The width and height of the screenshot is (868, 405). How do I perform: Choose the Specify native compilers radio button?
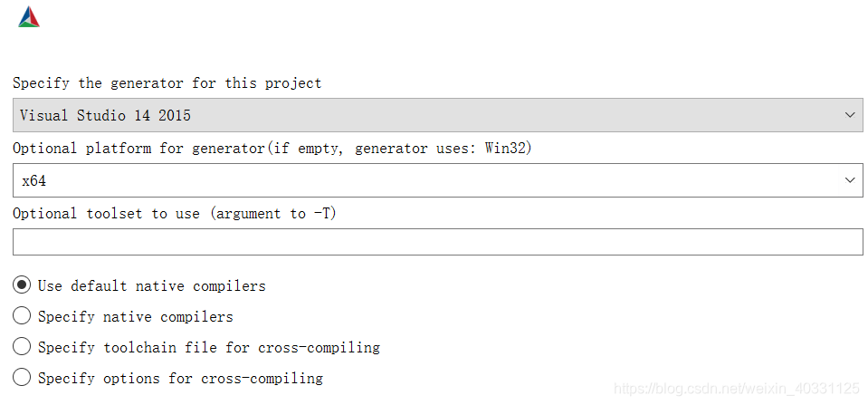click(22, 316)
